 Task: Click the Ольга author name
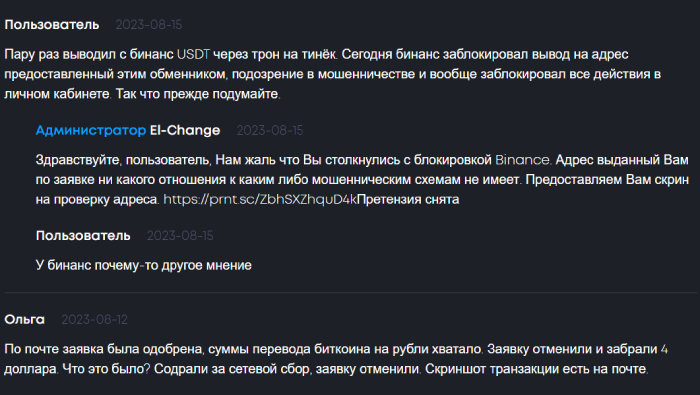click(25, 320)
